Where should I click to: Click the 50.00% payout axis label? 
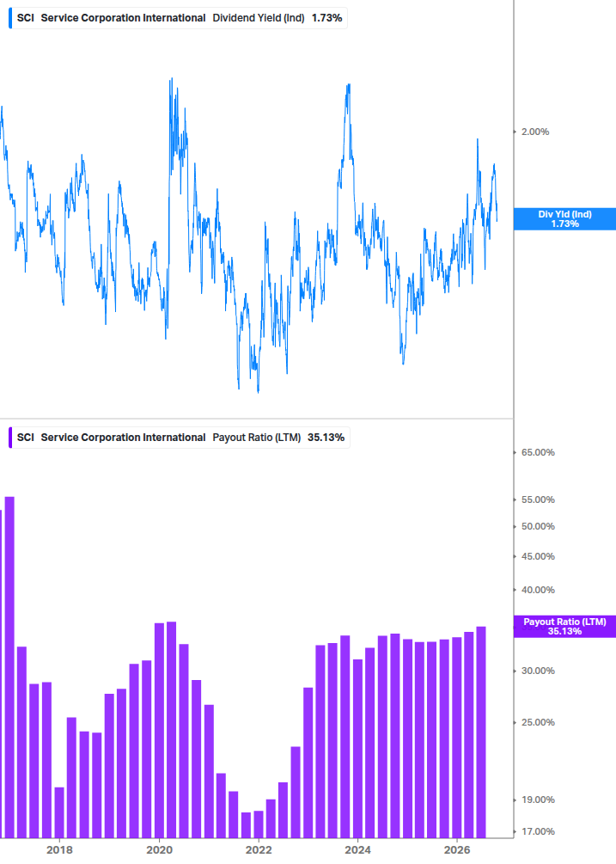[538, 526]
